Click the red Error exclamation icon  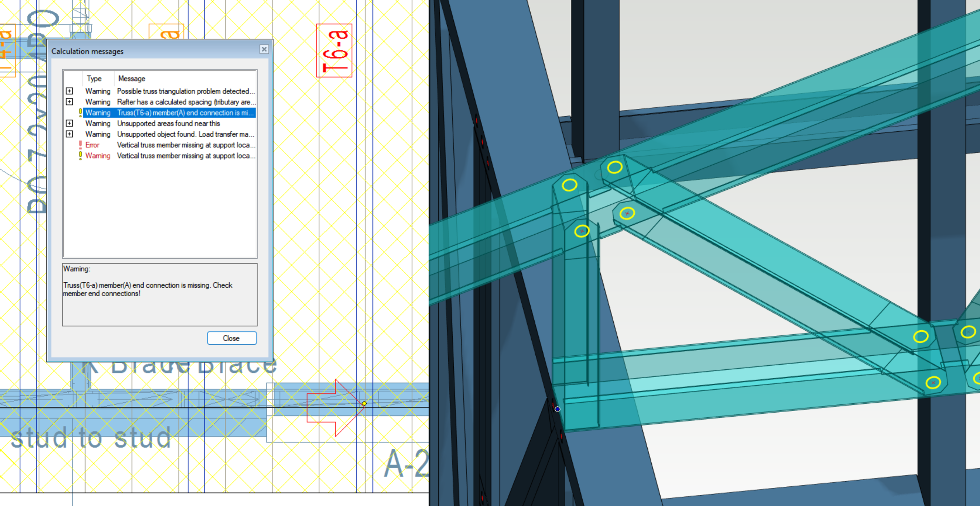point(80,144)
